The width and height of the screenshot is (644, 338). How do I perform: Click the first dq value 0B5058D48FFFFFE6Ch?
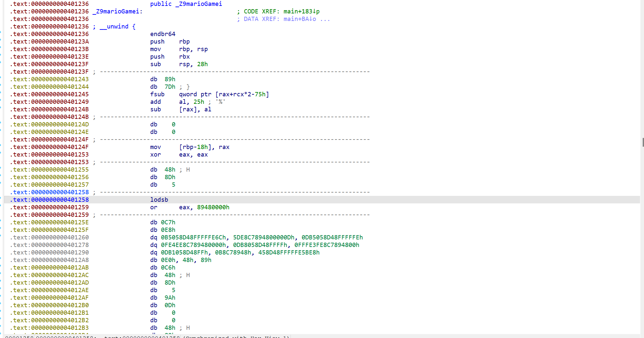coord(193,237)
